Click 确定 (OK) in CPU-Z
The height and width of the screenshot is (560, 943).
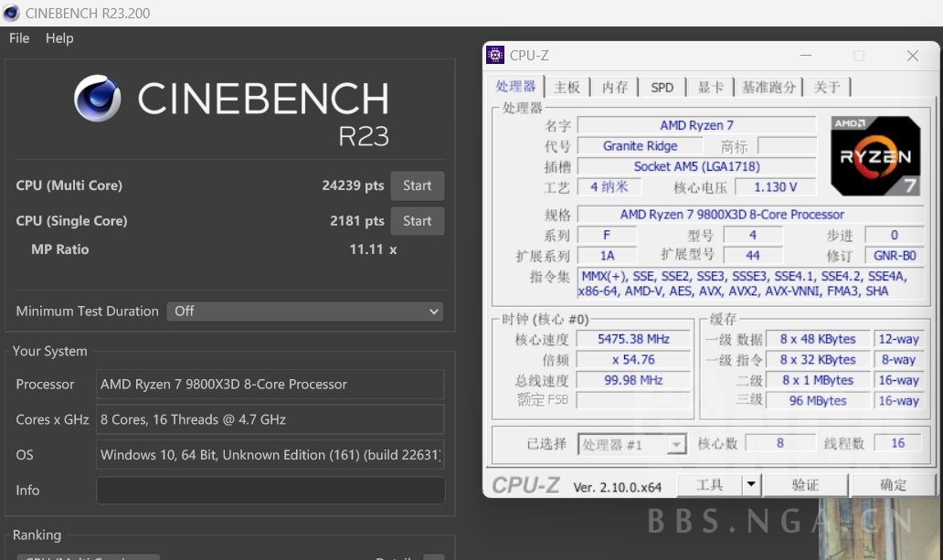893,485
